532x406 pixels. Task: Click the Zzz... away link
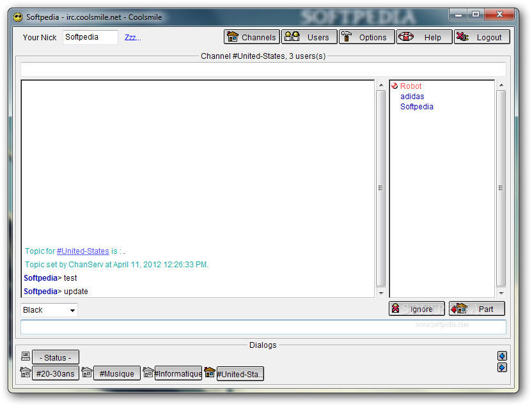(x=132, y=37)
